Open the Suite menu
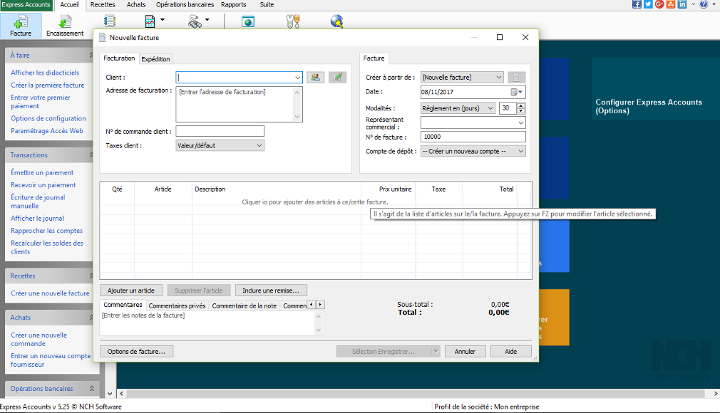 267,5
